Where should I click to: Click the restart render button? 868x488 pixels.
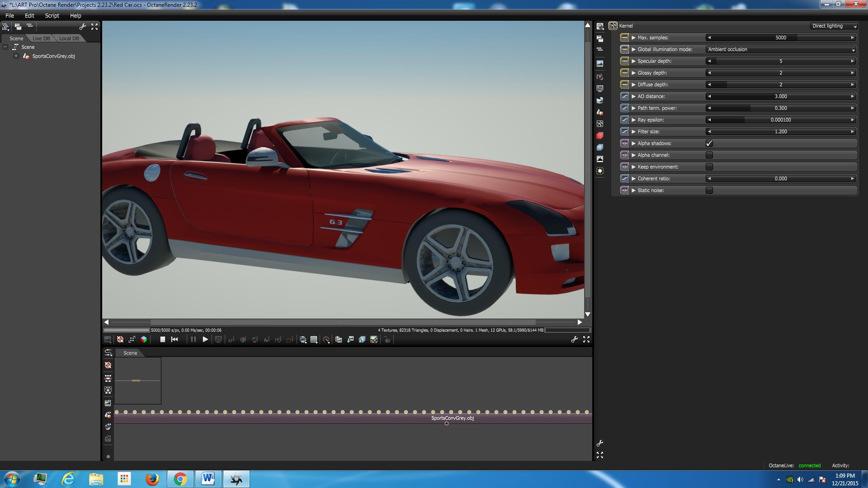pyautogui.click(x=175, y=339)
